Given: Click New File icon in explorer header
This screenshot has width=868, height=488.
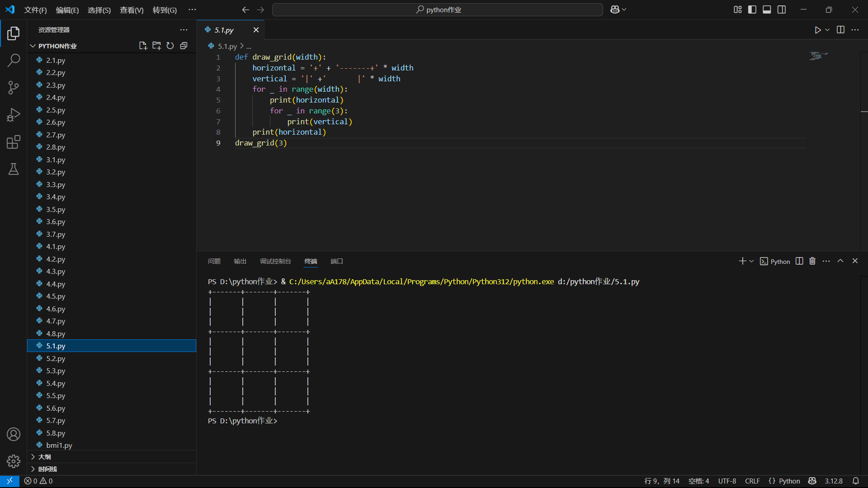Looking at the screenshot, I should [143, 46].
